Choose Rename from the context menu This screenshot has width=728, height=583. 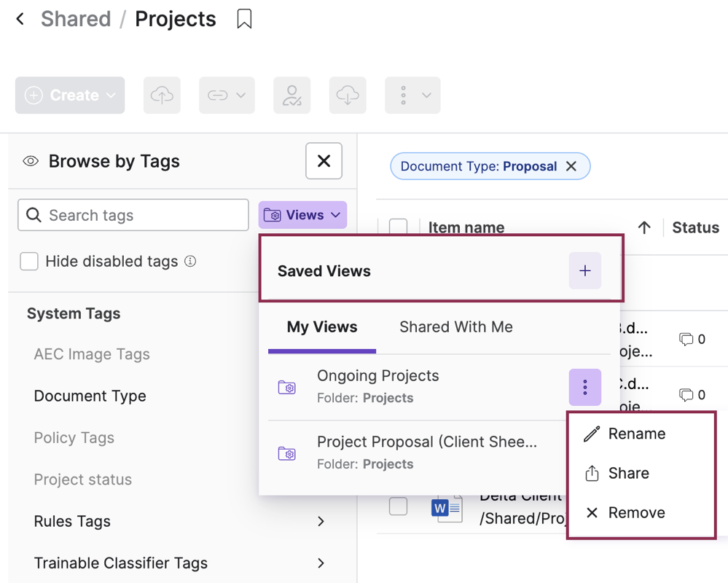click(x=636, y=434)
